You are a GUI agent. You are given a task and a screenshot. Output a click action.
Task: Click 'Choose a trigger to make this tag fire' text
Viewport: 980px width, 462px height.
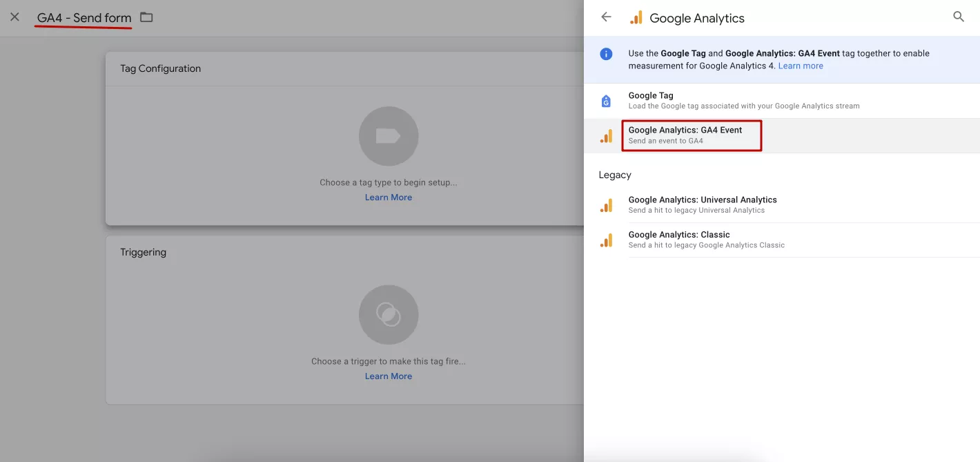[x=389, y=361]
